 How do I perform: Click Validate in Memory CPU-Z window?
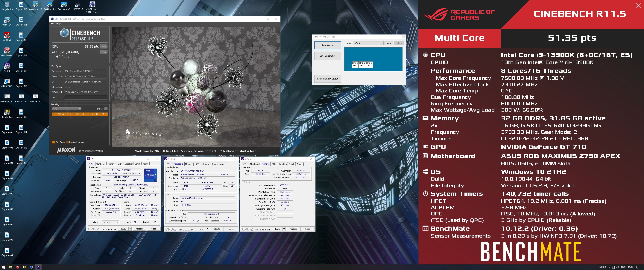[x=293, y=229]
